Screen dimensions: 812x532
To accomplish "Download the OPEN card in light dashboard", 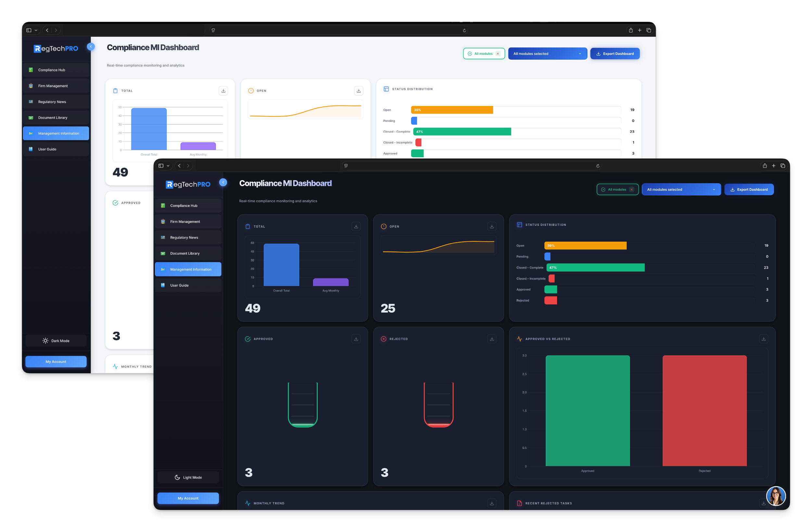I will (359, 91).
